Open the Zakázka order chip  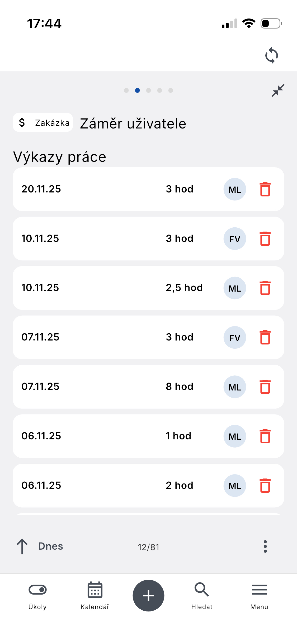click(x=43, y=123)
